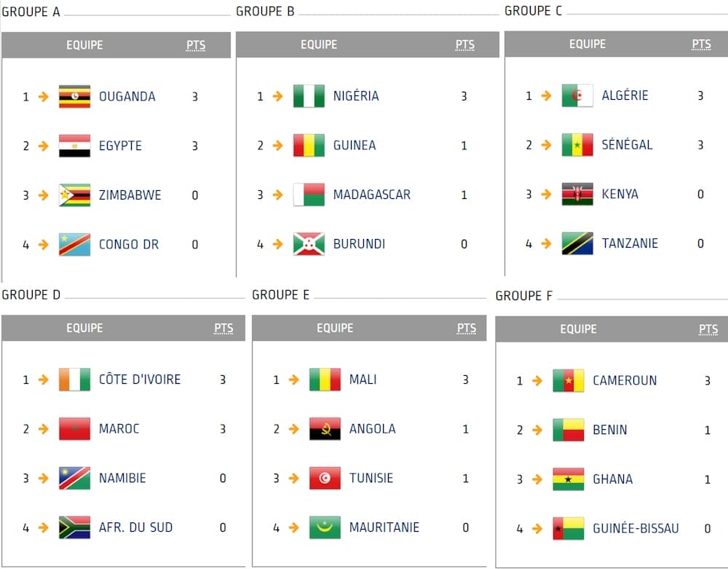
Task: Click the orange arrow next to Mauritanie
Action: click(x=294, y=527)
